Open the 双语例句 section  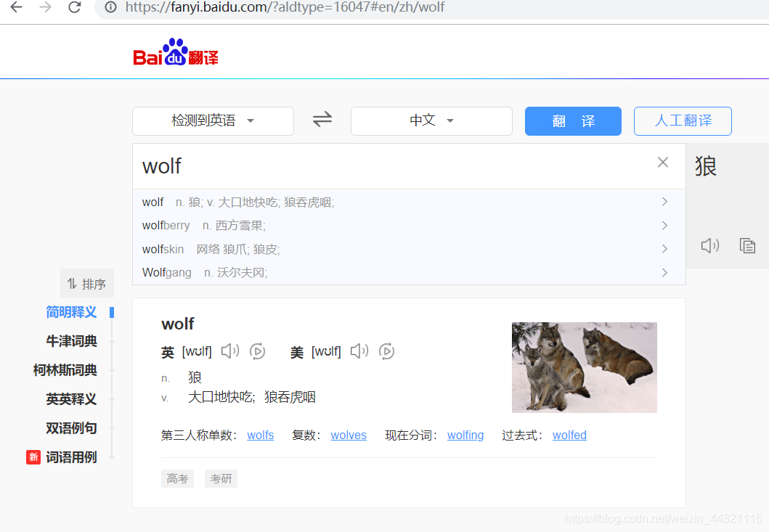[x=71, y=428]
